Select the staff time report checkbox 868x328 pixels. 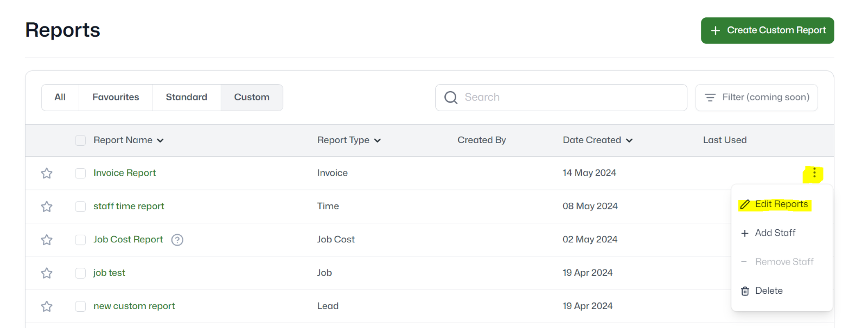click(80, 207)
